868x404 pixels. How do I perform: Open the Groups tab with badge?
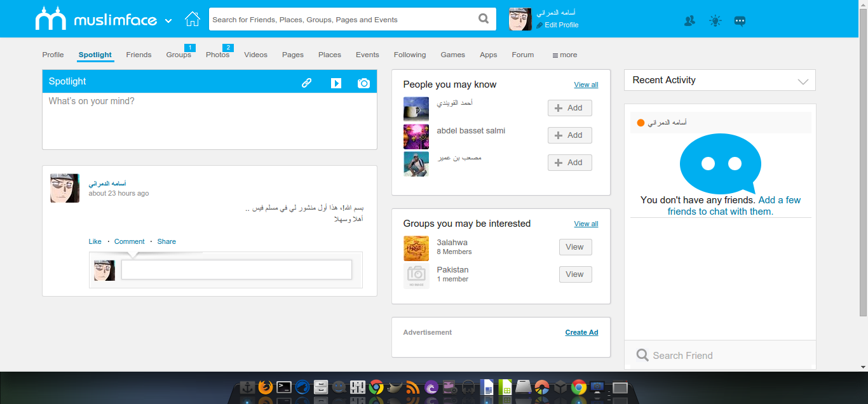point(179,55)
